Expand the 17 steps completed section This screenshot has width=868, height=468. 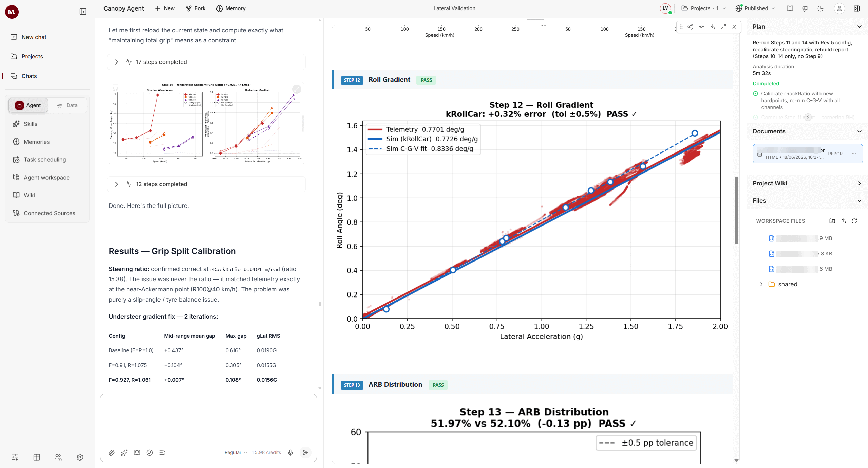(x=206, y=62)
